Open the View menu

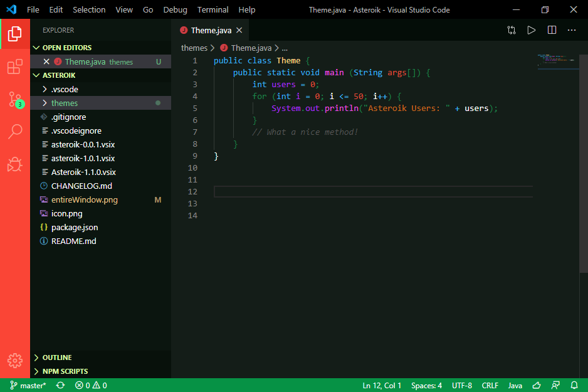(124, 10)
